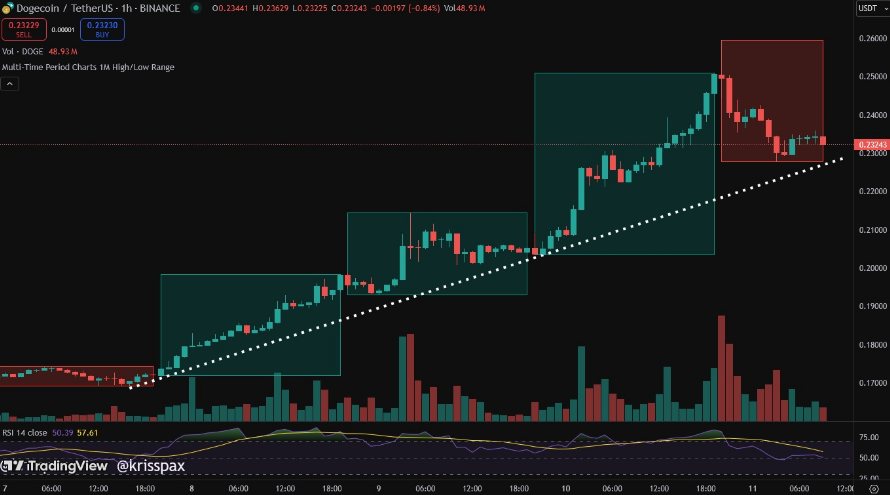Click the green market status indicator dot

pos(196,9)
